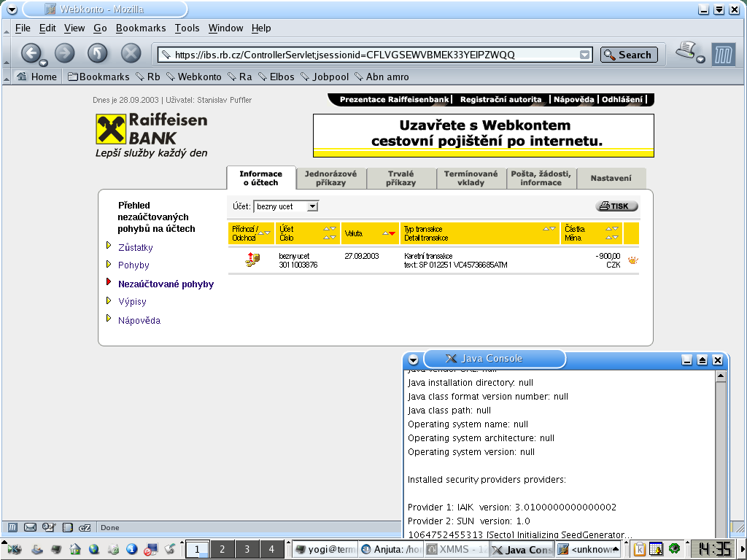This screenshot has width=747, height=560.
Task: Click the Raiffeisen Bank logo
Action: [x=152, y=135]
